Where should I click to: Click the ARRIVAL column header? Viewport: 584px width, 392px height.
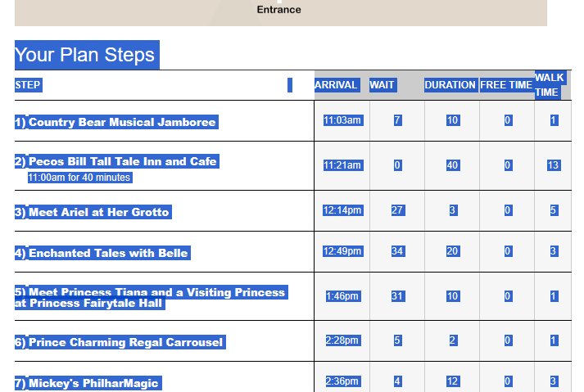tap(336, 85)
